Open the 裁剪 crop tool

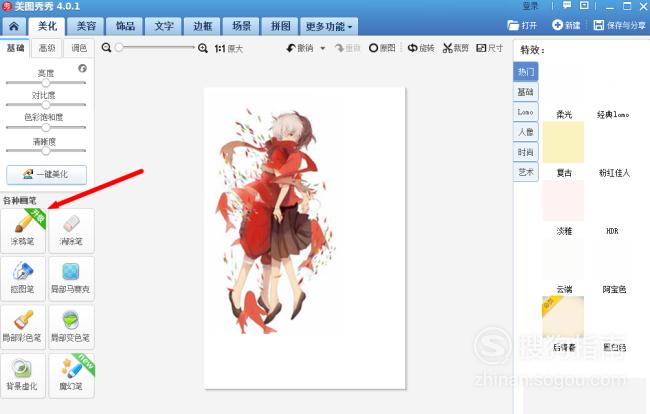tap(456, 48)
